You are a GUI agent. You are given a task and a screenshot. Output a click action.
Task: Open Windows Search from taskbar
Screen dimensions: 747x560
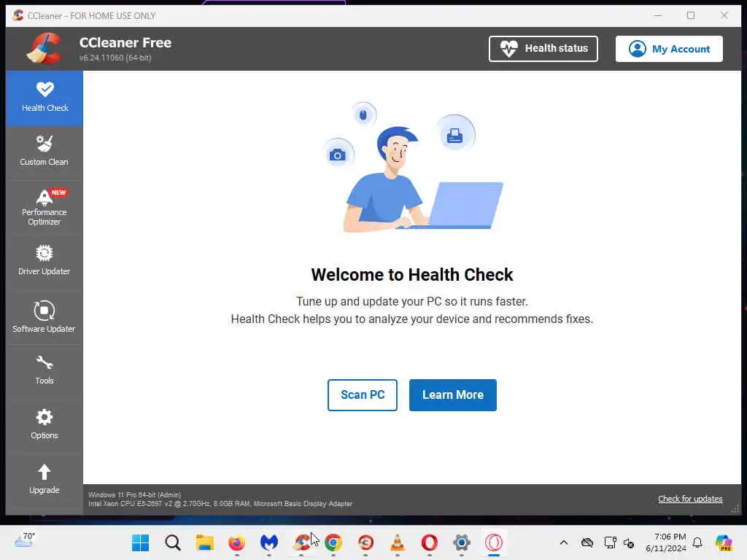point(173,542)
